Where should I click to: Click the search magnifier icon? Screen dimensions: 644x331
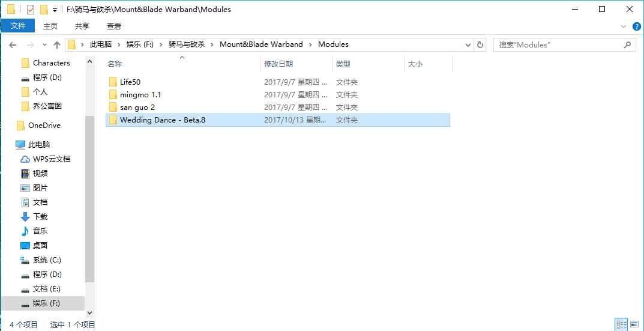point(627,44)
